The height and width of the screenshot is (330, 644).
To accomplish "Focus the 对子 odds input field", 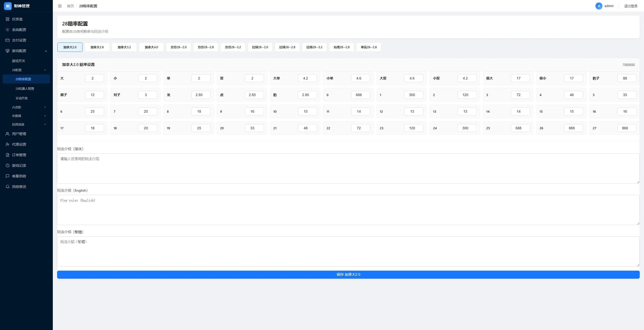I will 148,95.
